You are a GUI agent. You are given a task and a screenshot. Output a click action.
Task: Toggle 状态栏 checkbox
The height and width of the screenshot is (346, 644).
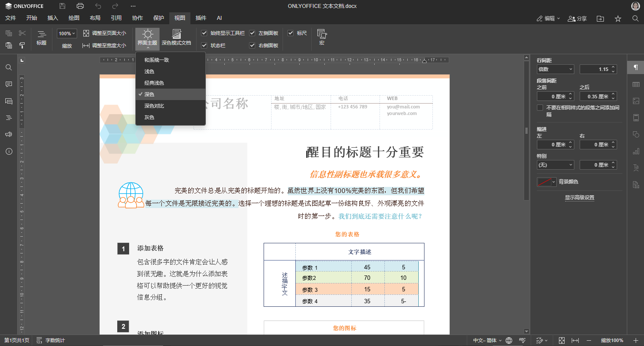(x=204, y=45)
